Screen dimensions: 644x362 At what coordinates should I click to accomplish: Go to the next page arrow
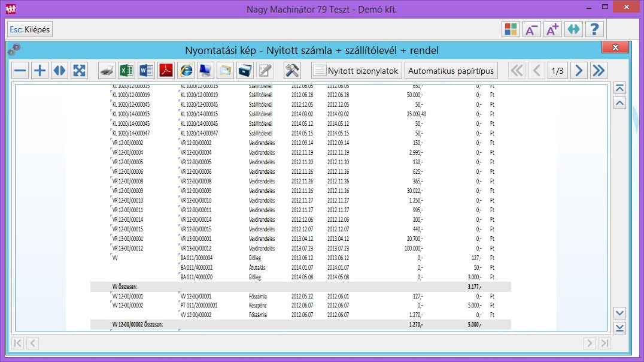pos(578,71)
